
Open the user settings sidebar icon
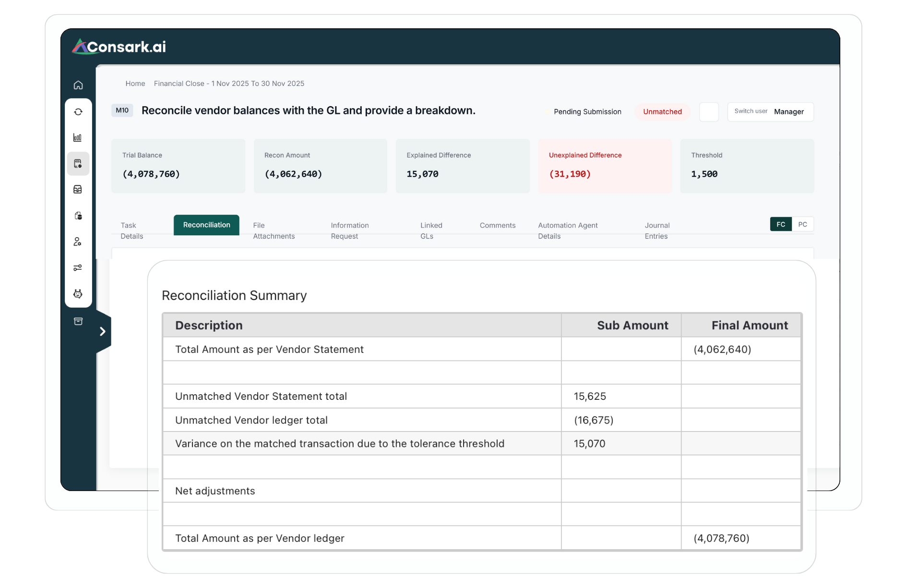(78, 241)
